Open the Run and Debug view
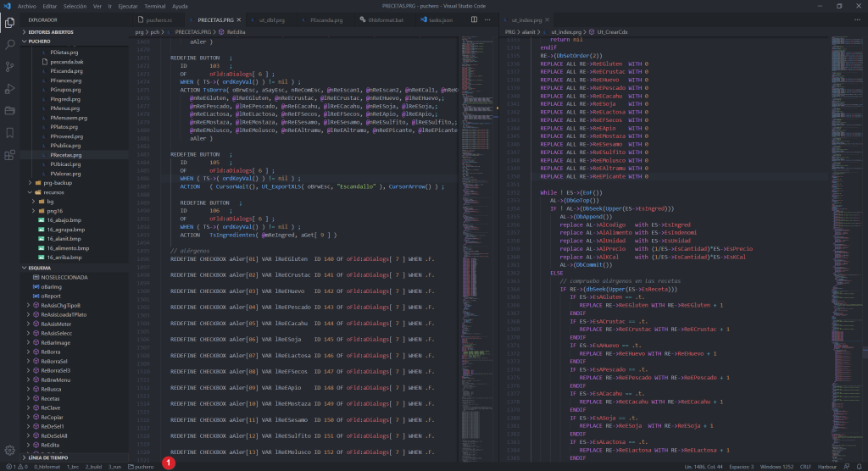 tap(10, 88)
